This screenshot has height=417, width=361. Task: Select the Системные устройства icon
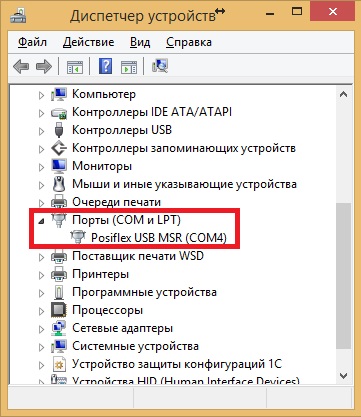[x=59, y=346]
